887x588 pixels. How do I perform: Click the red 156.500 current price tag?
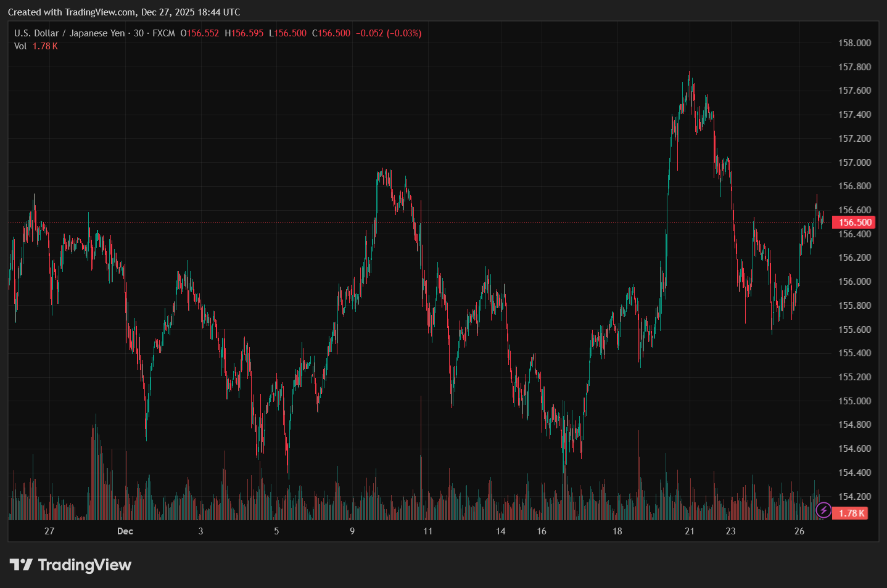coord(854,223)
